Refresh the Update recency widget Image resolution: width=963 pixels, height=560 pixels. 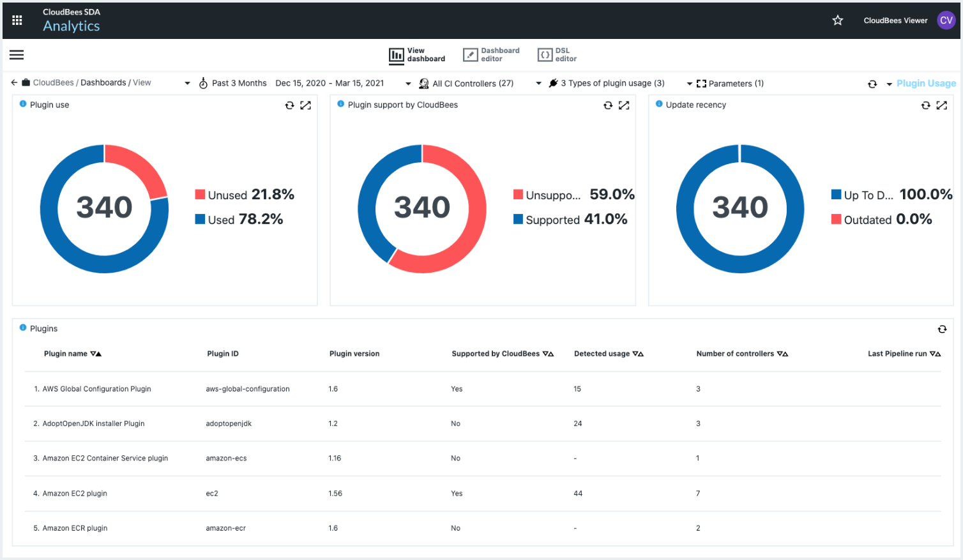tap(925, 105)
